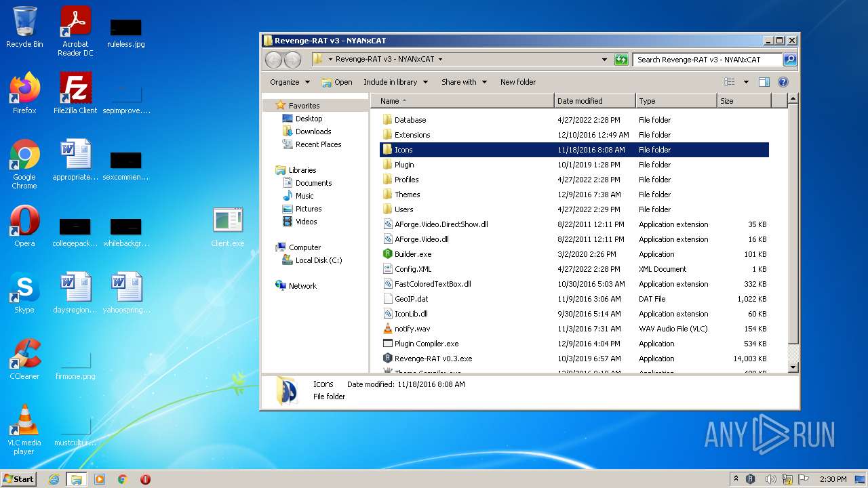The image size is (868, 488).
Task: Click the Start button on taskbar
Action: [19, 479]
